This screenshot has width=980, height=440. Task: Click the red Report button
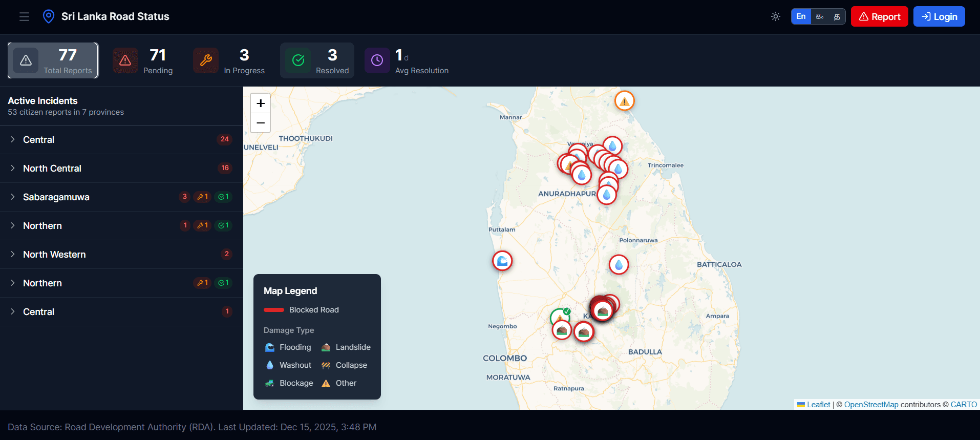pos(879,16)
